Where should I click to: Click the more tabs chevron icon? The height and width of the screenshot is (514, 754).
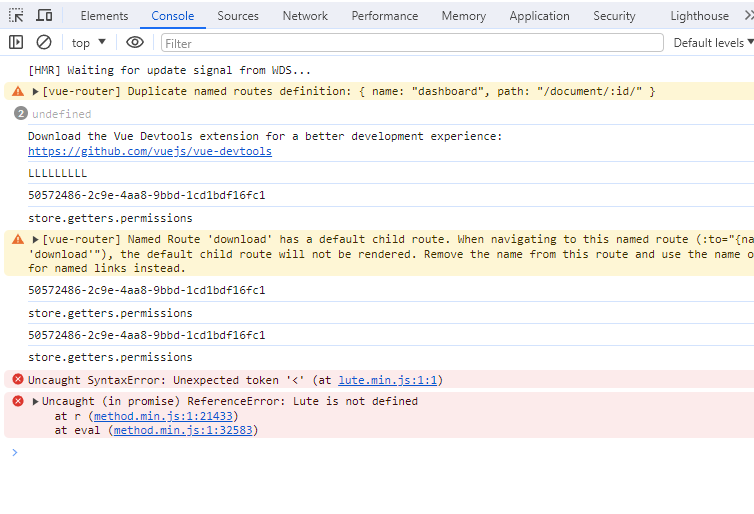click(748, 16)
